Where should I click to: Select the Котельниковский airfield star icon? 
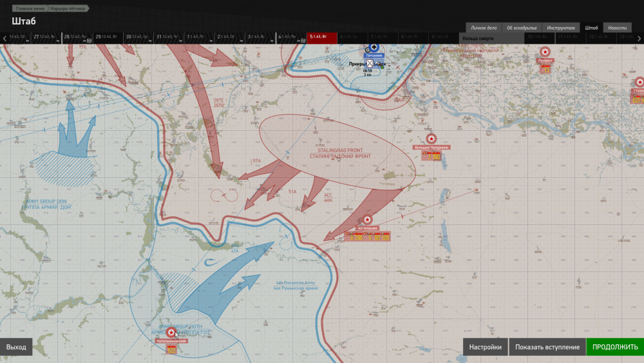(x=171, y=332)
